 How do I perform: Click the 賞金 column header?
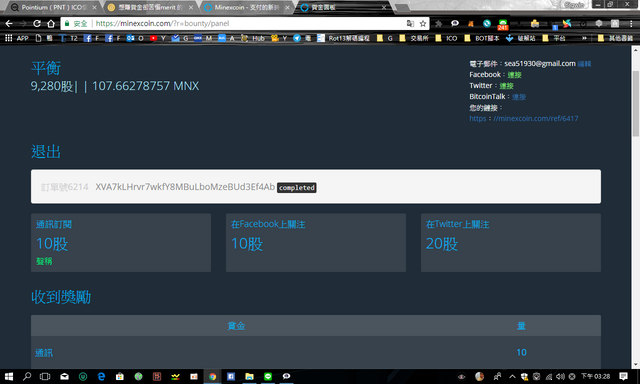point(236,326)
